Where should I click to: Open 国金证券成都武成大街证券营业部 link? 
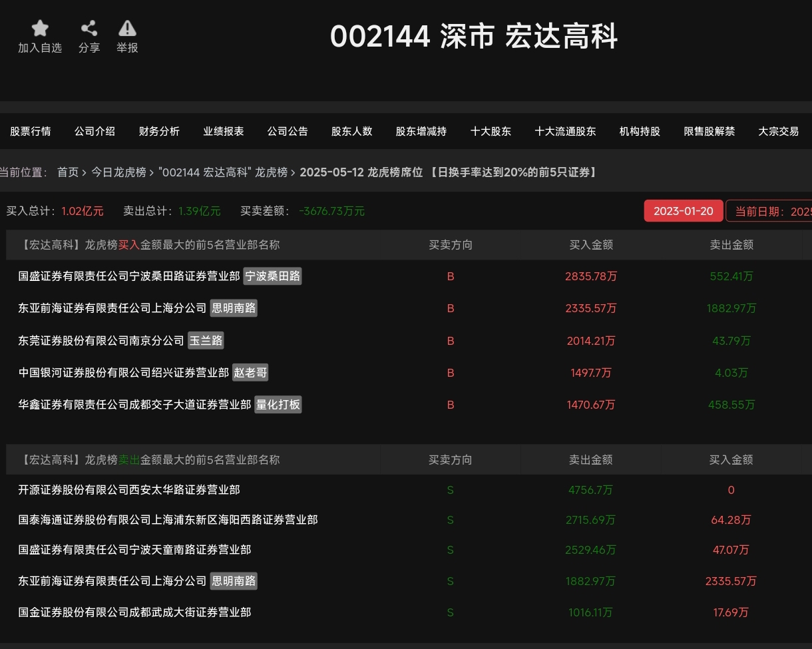click(134, 612)
